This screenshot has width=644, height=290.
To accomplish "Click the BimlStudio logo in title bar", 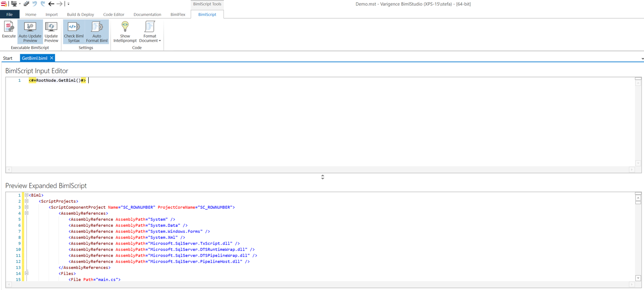I will (x=4, y=4).
